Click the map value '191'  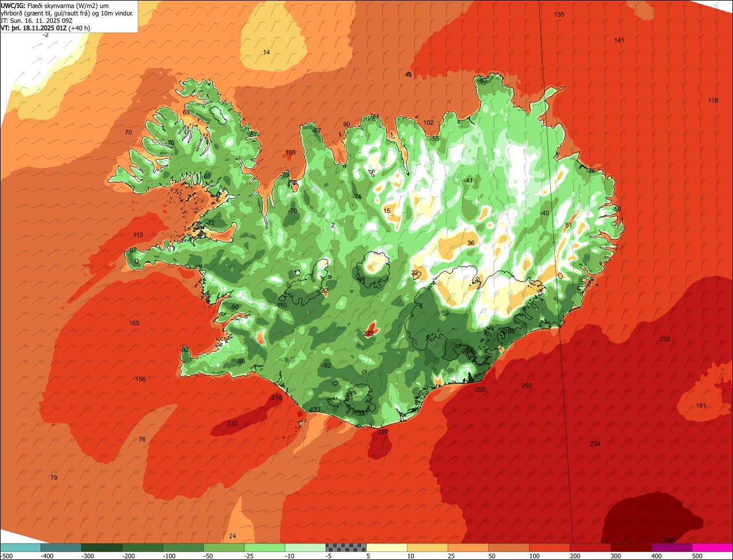pos(701,406)
